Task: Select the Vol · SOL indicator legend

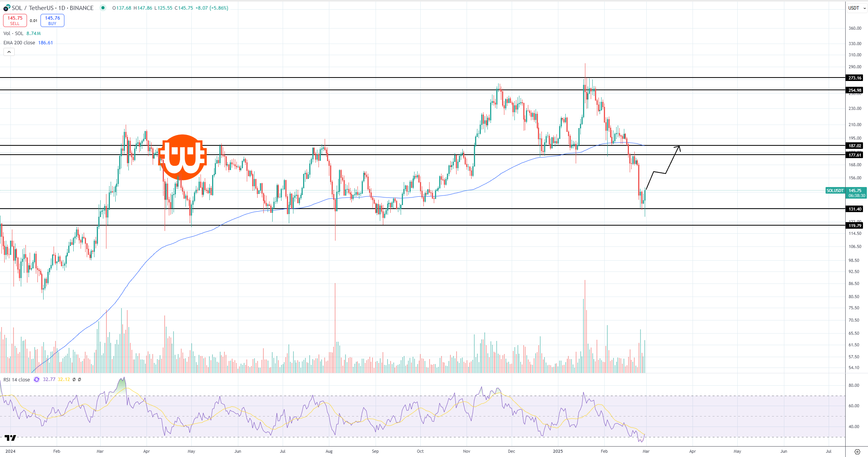Action: click(x=13, y=34)
